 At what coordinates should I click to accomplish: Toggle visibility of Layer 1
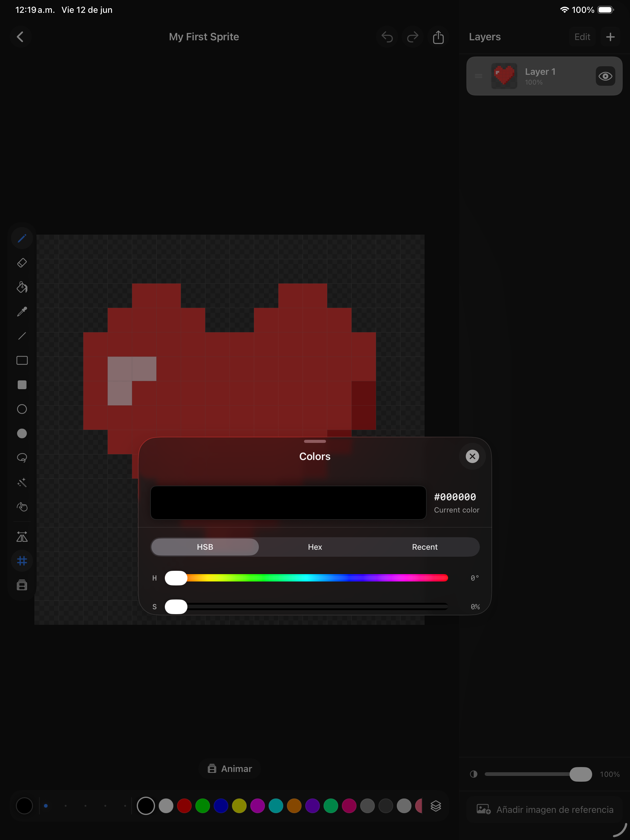point(605,76)
